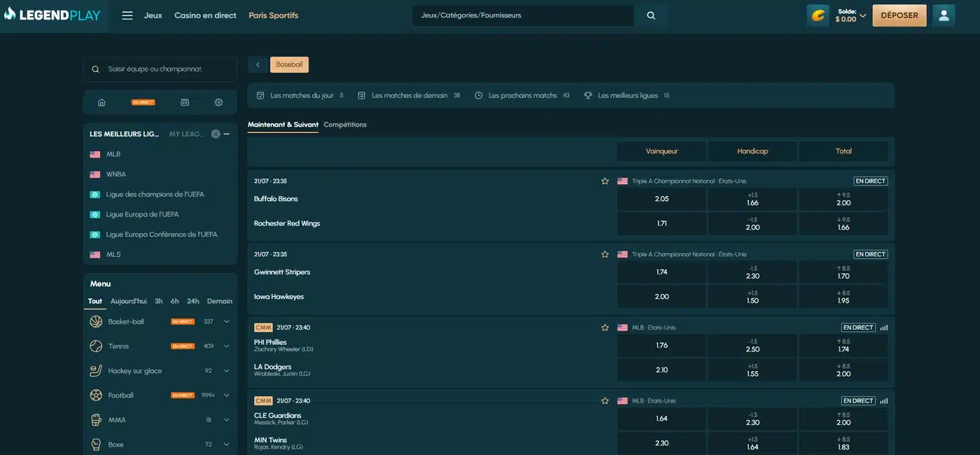
Task: Filter menu by Aujourd'hui
Action: 129,301
